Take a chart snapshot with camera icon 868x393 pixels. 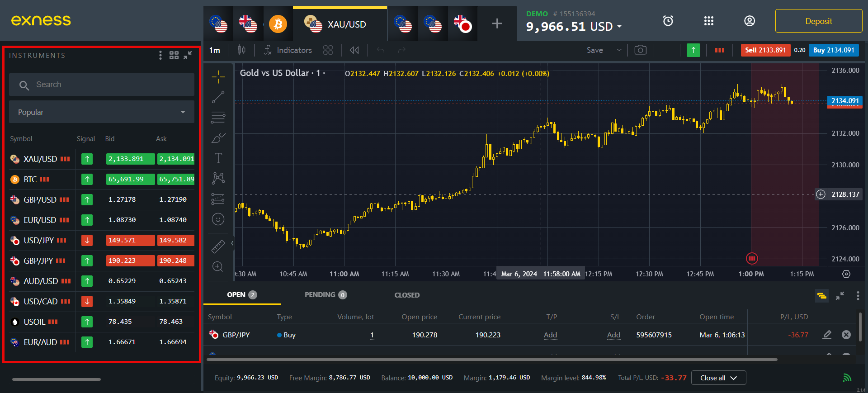640,50
